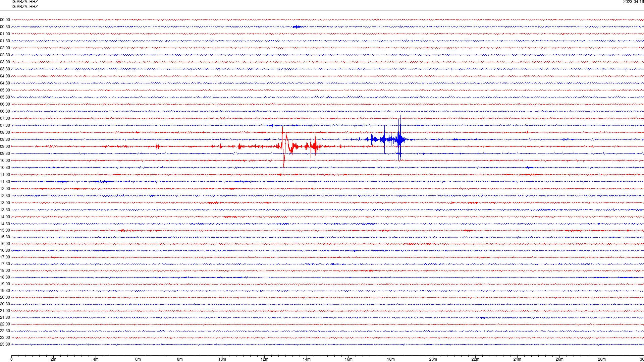Click the 02:30 time row label
This screenshot has width=644, height=362.
pos(5,55)
